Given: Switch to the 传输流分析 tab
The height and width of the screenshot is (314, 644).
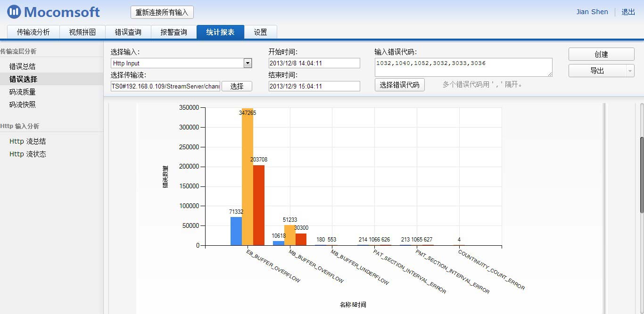Looking at the screenshot, I should 32,32.
